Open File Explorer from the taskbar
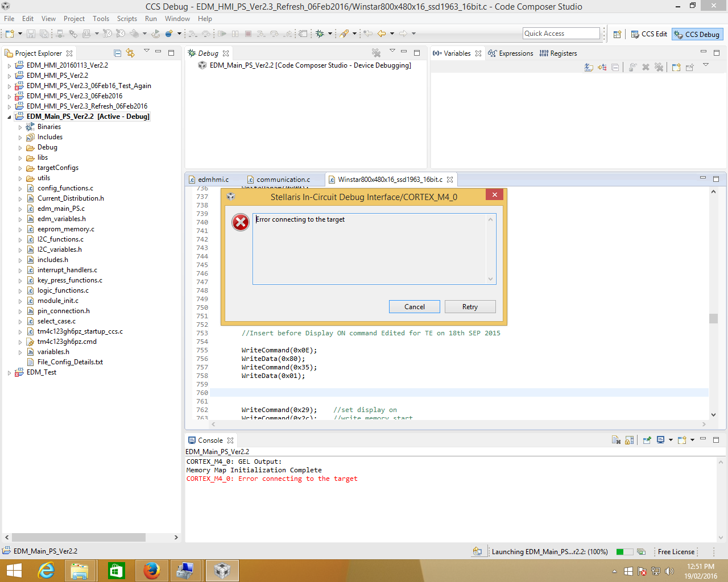 (x=80, y=571)
